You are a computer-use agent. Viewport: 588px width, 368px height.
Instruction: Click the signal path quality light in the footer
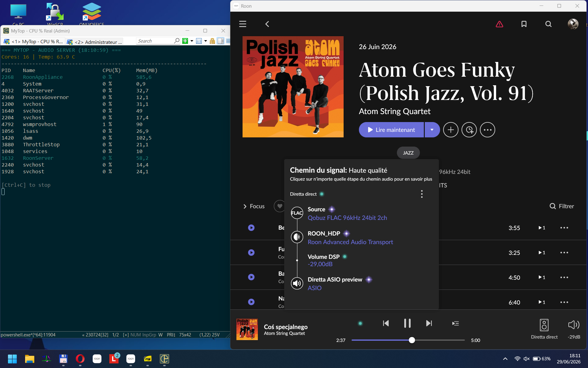point(360,323)
